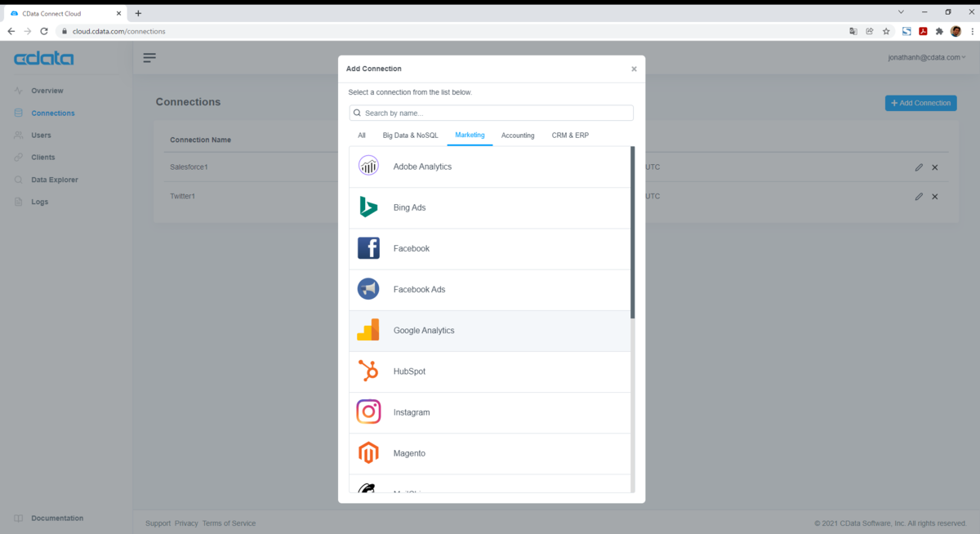The width and height of the screenshot is (980, 534).
Task: Open the browser extensions puzzle icon
Action: pyautogui.click(x=939, y=31)
